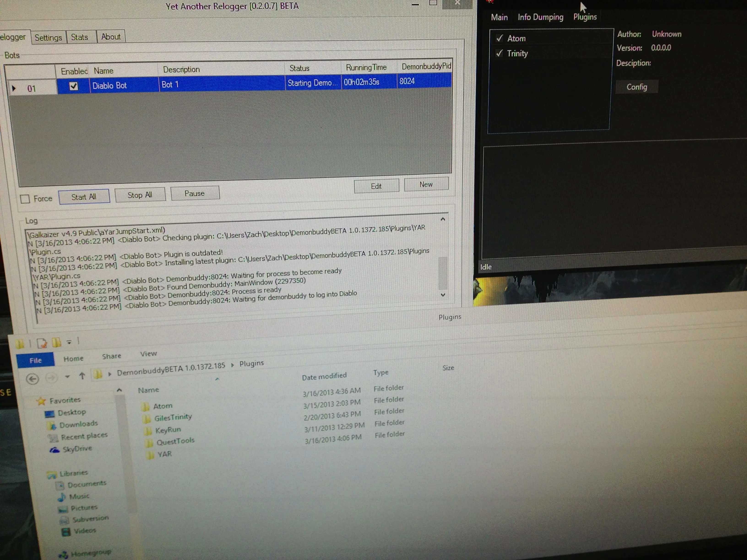Click the Explorer back navigation arrow
747x560 pixels.
click(x=33, y=379)
